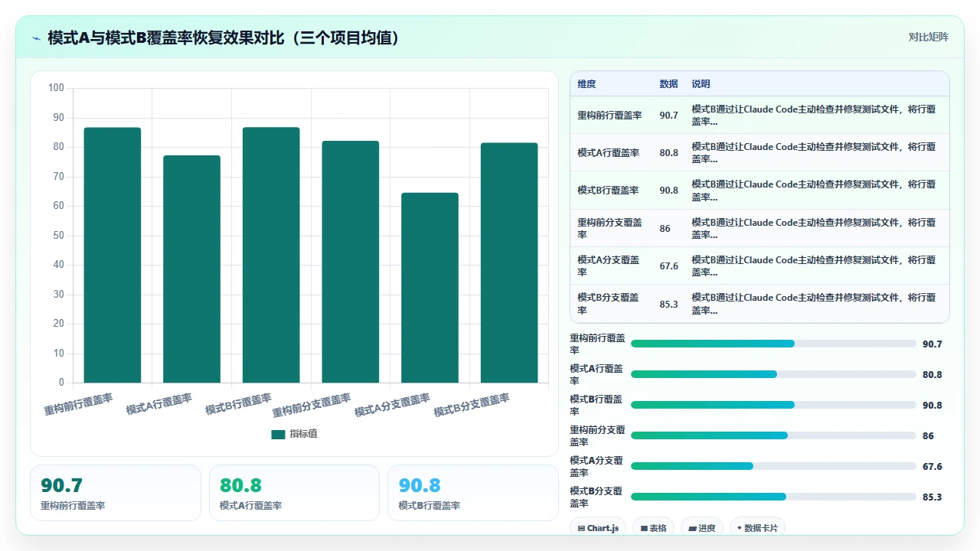Click the 模式A行覆盖率 bar in chart
The image size is (980, 551).
click(191, 269)
